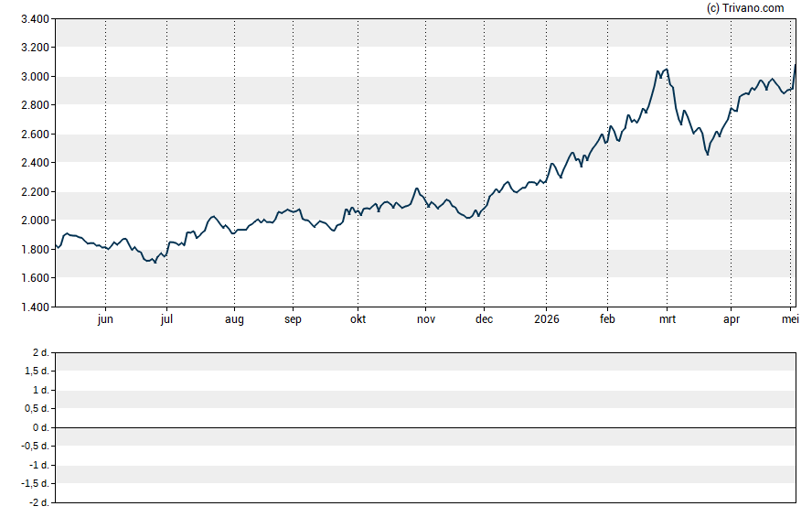
Task: Select the sep month label
Action: 293,319
